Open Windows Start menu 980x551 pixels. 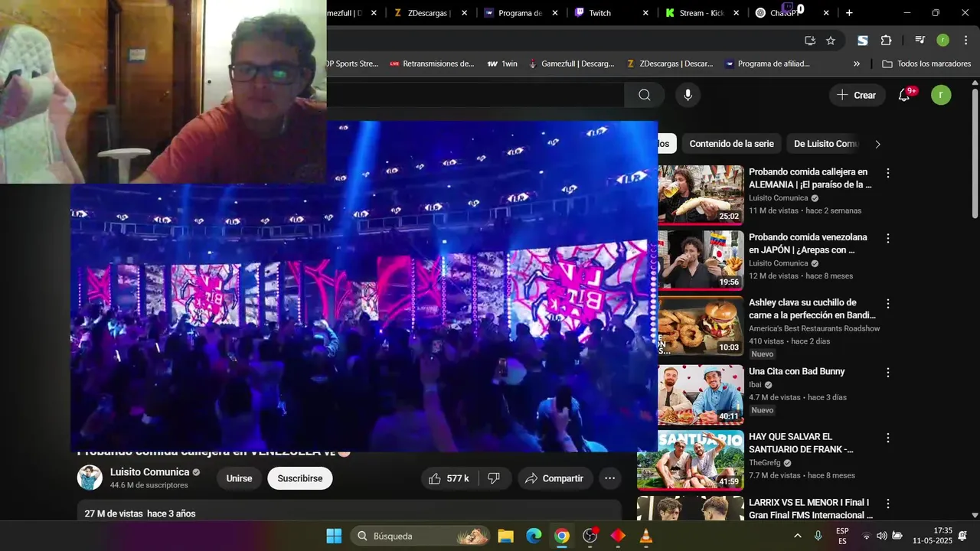(334, 536)
